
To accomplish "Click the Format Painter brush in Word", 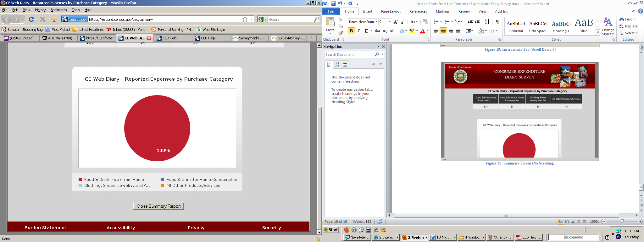I will click(341, 33).
